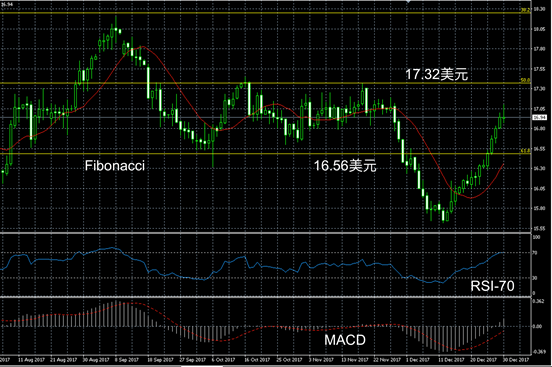552x367 pixels.
Task: Click the 16 Oct 2017 date on time axis
Action: [257, 360]
